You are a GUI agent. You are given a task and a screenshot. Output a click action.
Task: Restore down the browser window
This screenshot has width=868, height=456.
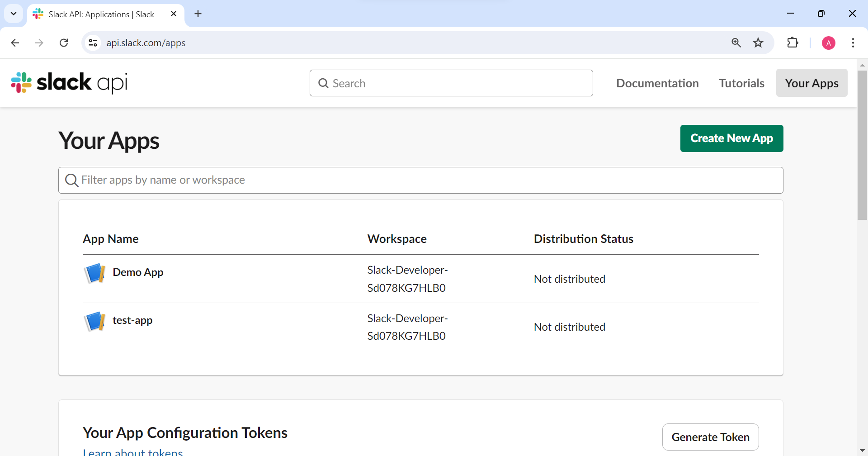[x=821, y=14]
